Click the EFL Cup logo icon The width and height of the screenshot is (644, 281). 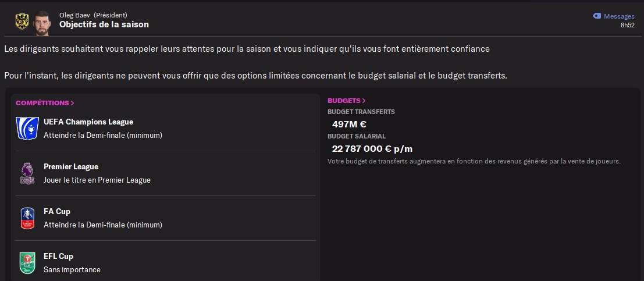pos(27,263)
